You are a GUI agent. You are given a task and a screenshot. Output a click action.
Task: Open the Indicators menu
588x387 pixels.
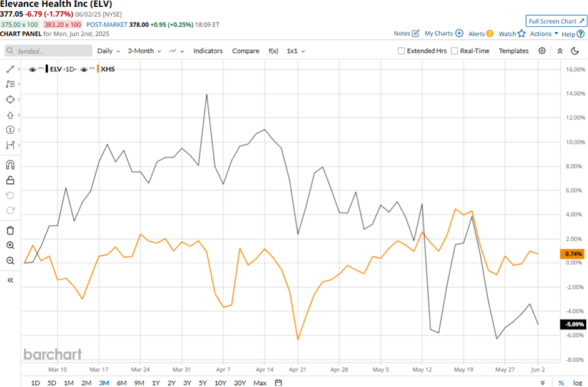pos(208,51)
